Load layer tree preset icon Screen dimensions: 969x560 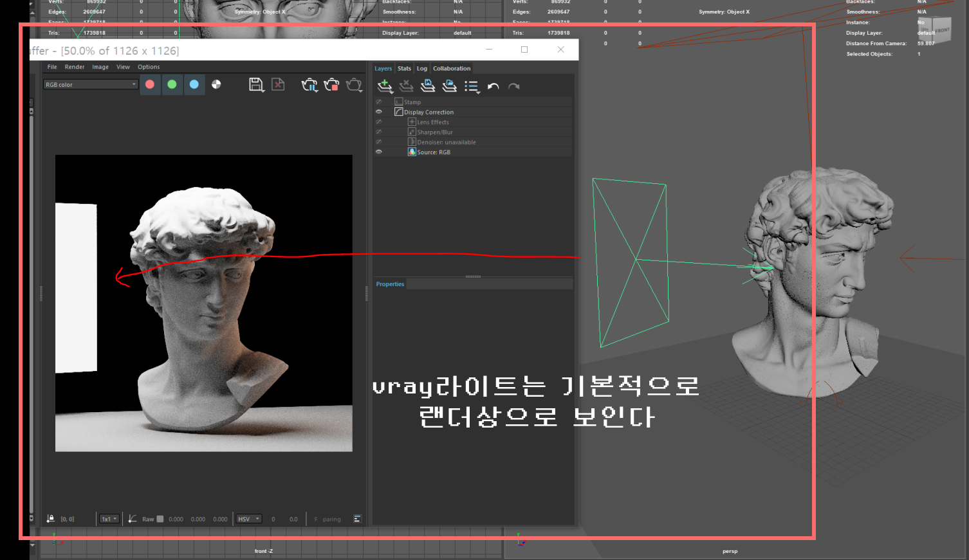pos(450,86)
